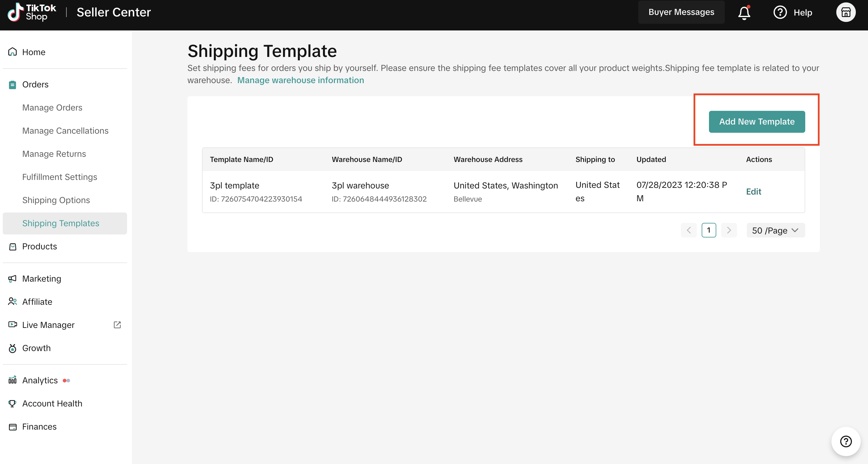Click the Account Health trophy icon
This screenshot has height=464, width=868.
(x=12, y=403)
